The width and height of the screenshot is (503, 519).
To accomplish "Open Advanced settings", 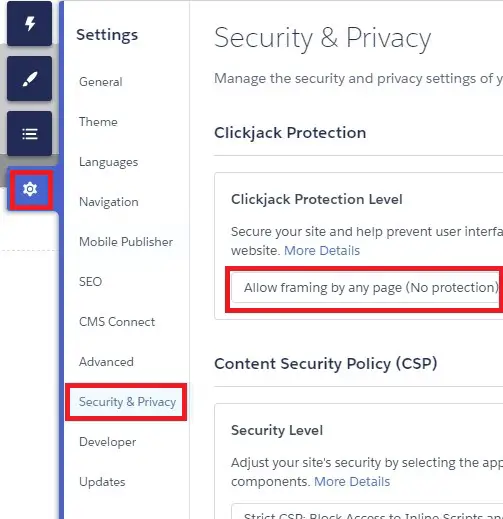I will point(106,362).
